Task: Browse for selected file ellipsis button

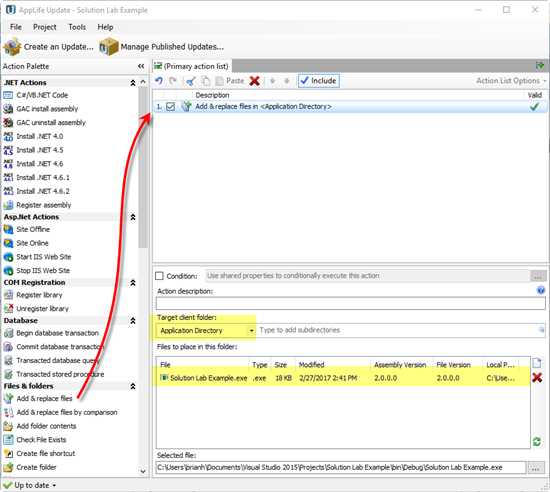Action: click(536, 468)
